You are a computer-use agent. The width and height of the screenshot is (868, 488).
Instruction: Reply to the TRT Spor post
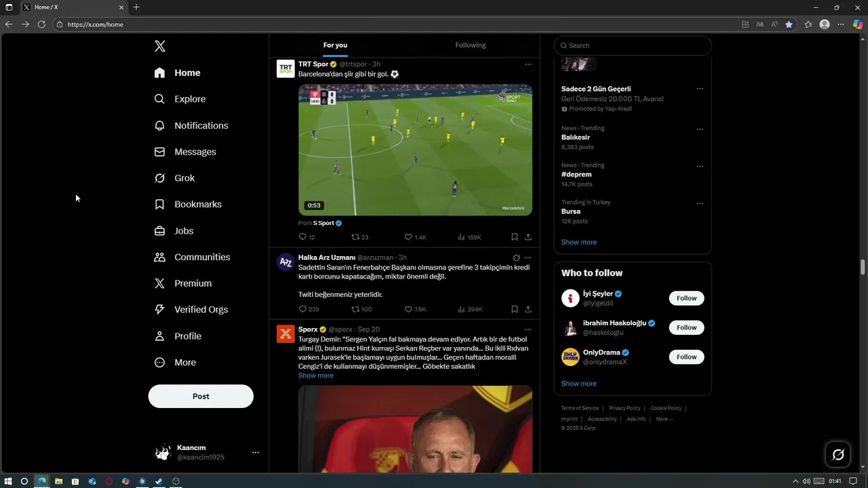point(307,237)
